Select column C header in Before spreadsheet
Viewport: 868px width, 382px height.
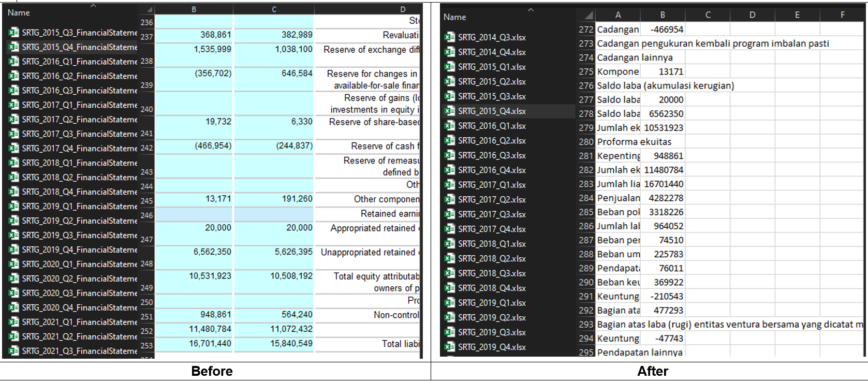point(274,9)
